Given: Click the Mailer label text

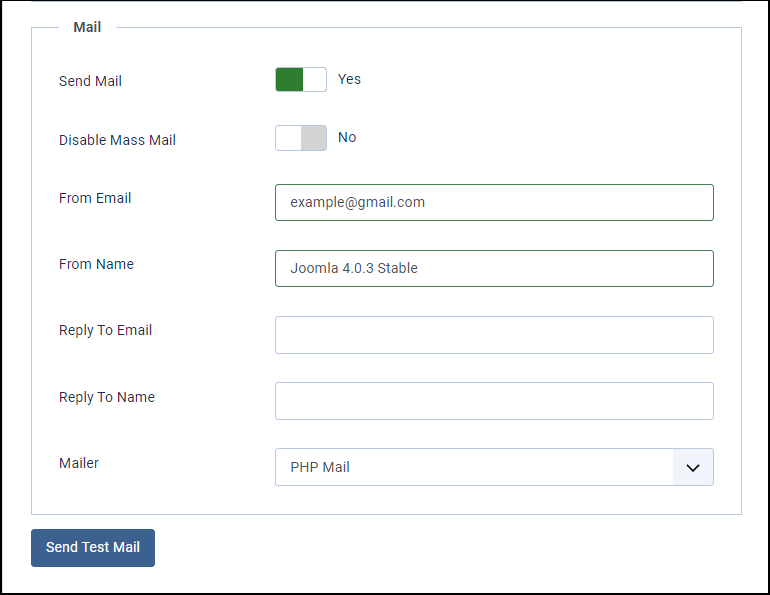Looking at the screenshot, I should (79, 463).
